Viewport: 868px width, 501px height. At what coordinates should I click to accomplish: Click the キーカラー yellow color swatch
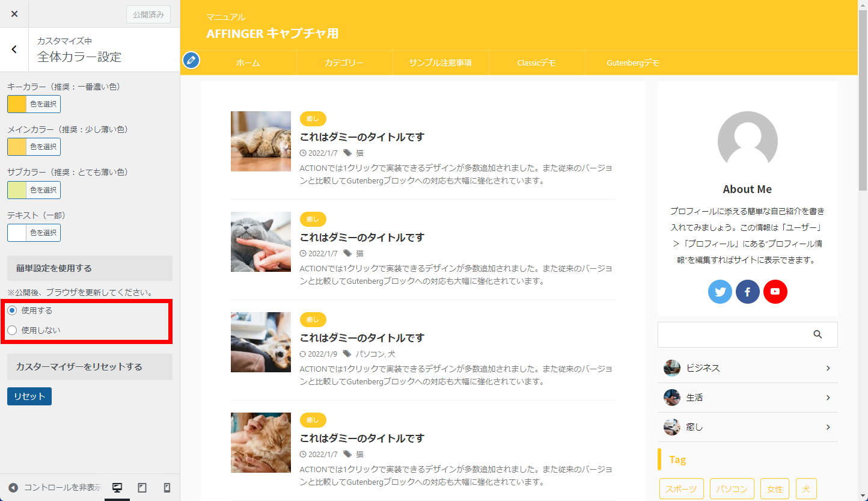17,104
